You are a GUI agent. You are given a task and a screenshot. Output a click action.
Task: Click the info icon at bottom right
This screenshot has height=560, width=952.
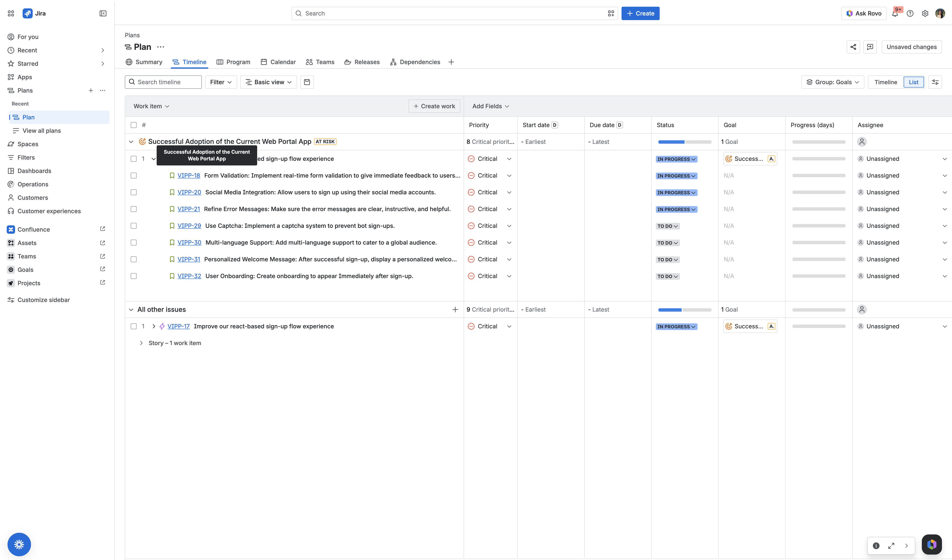tap(876, 546)
